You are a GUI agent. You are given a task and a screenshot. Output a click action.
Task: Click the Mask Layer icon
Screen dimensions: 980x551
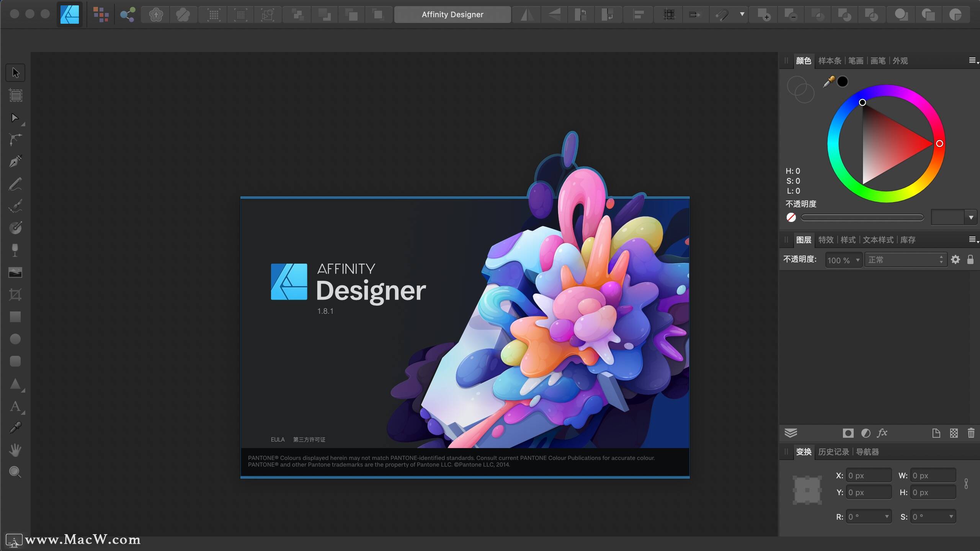pyautogui.click(x=848, y=433)
